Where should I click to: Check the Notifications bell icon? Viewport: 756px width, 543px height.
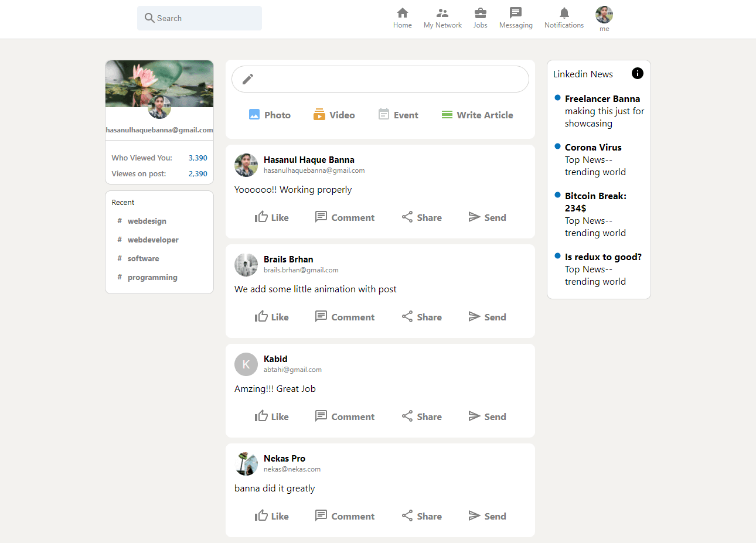pyautogui.click(x=564, y=13)
